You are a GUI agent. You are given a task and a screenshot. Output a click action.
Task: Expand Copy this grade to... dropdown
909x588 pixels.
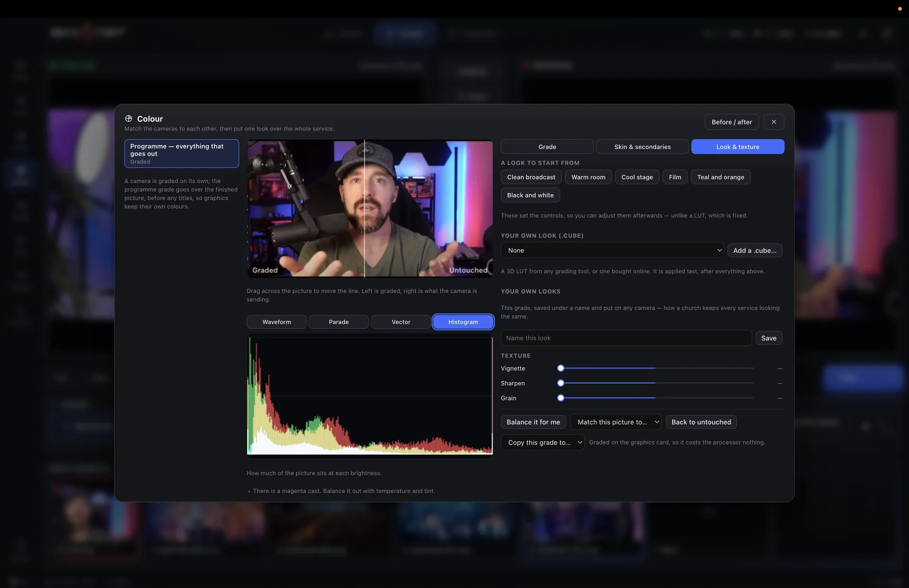pos(543,442)
